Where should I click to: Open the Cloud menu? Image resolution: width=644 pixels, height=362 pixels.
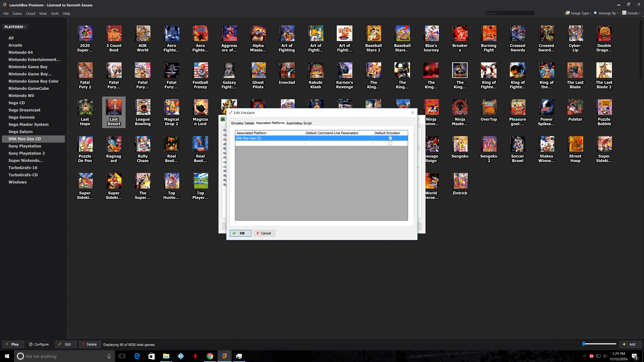point(31,13)
